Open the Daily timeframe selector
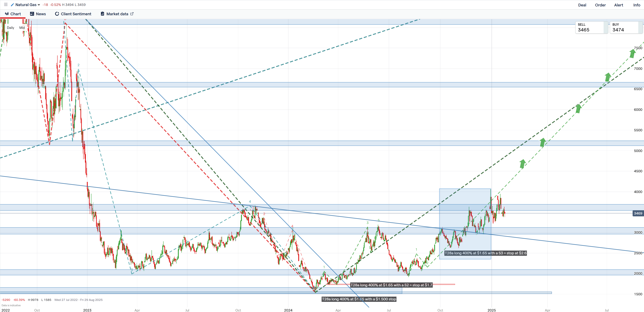Image resolution: width=644 pixels, height=312 pixels. coord(11,28)
